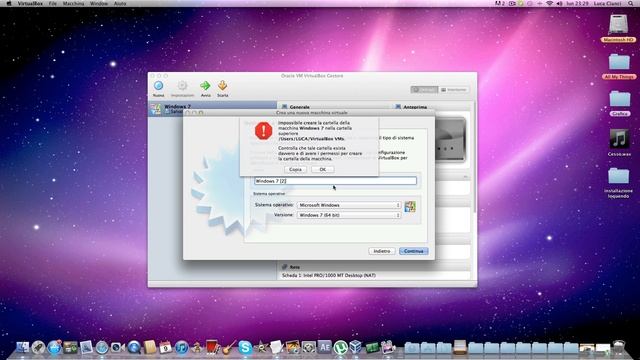Click the Continua button
The height and width of the screenshot is (360, 640).
point(413,251)
